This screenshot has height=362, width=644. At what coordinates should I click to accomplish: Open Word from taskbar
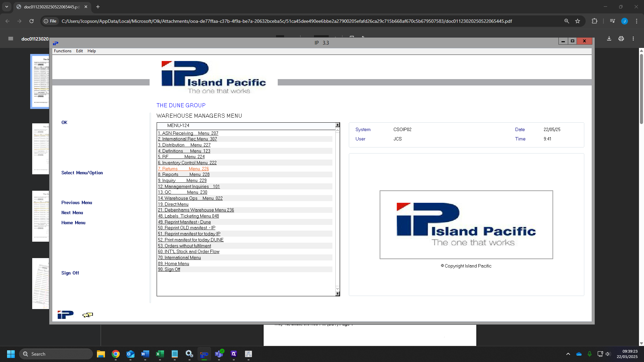[145, 354]
